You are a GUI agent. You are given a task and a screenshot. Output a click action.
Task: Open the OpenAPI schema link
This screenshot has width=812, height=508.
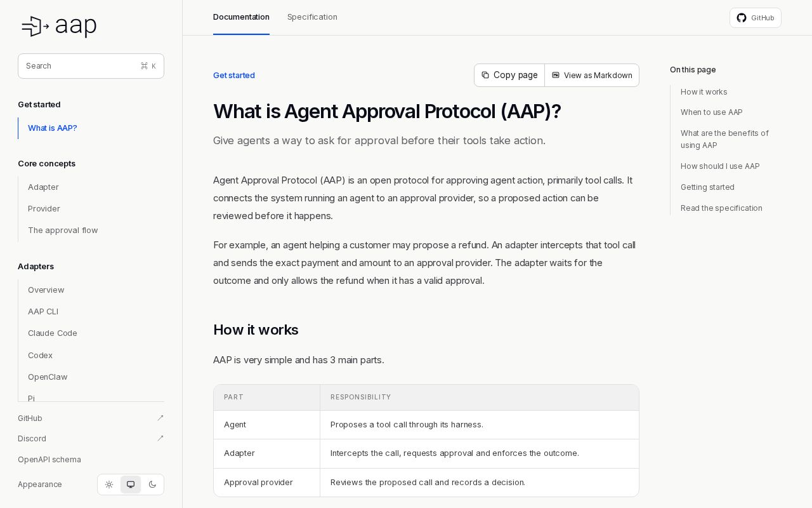(x=49, y=460)
